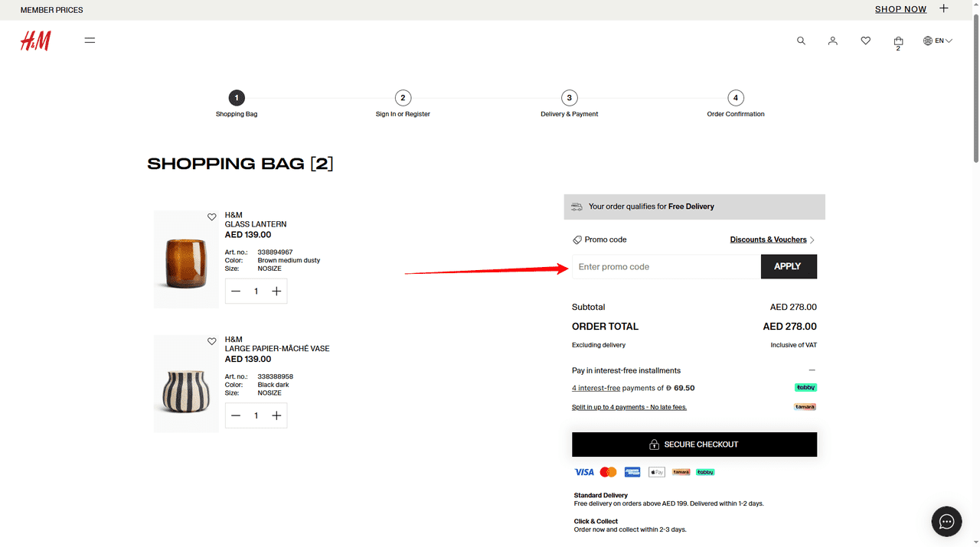The height and width of the screenshot is (547, 980).
Task: Go to step 1 Shopping Bag
Action: [x=237, y=104]
